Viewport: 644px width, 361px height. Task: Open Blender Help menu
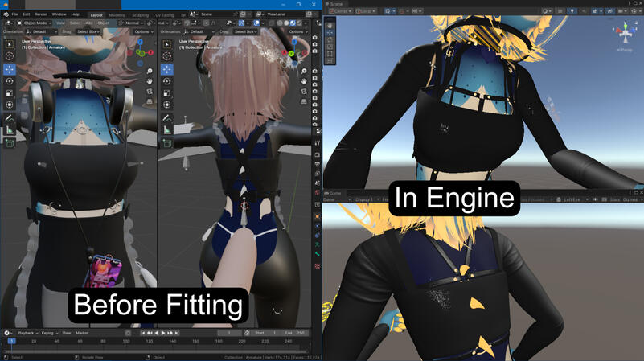coord(75,14)
